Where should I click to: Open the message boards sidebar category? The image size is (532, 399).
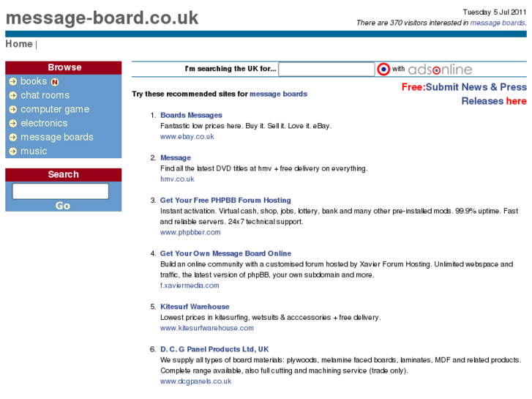click(57, 137)
